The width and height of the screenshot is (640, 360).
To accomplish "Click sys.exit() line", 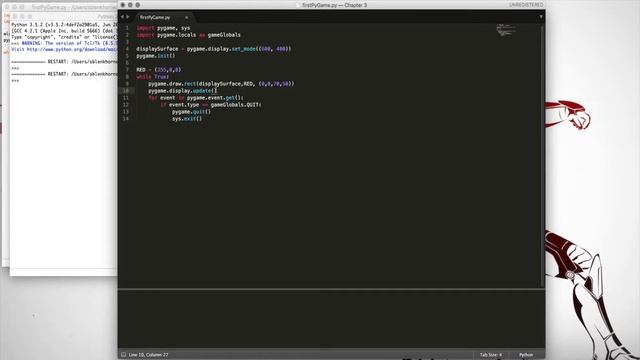I will (187, 118).
